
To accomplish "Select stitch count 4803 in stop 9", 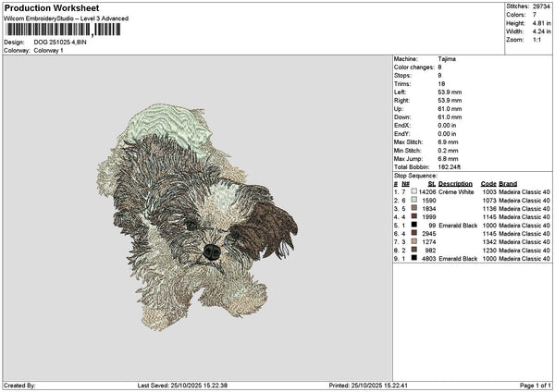I will pyautogui.click(x=428, y=259).
